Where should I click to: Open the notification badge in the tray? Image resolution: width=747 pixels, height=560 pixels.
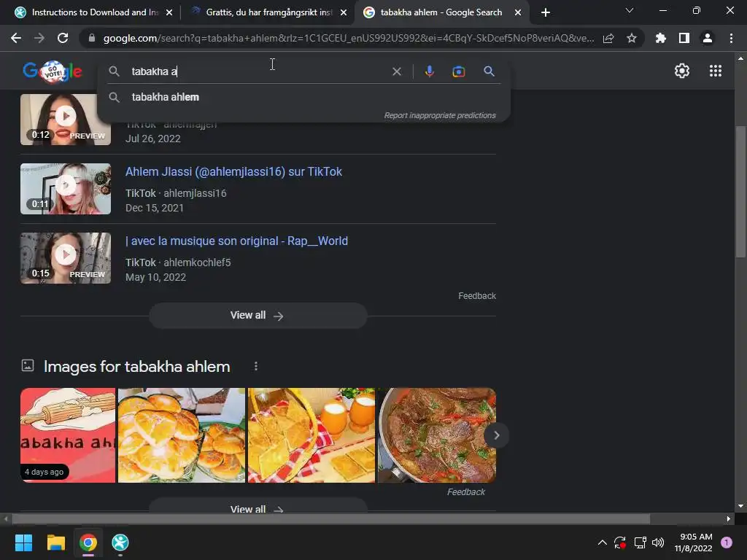click(727, 542)
